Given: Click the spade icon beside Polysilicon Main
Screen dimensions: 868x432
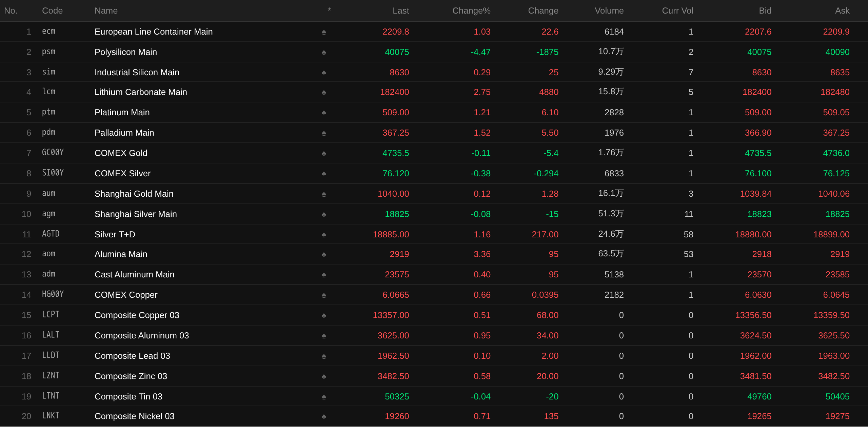Looking at the screenshot, I should pyautogui.click(x=324, y=52).
